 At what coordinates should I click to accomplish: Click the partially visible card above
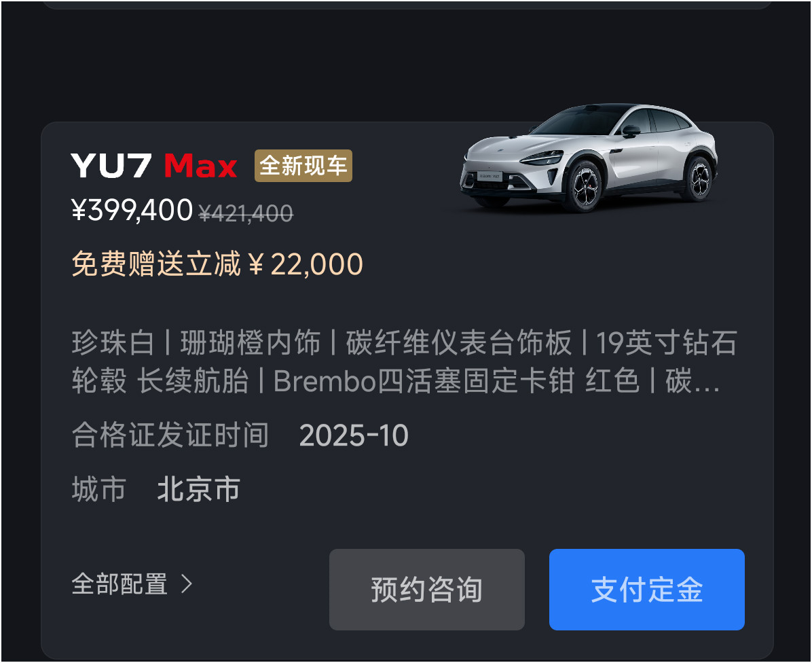tap(407, 4)
